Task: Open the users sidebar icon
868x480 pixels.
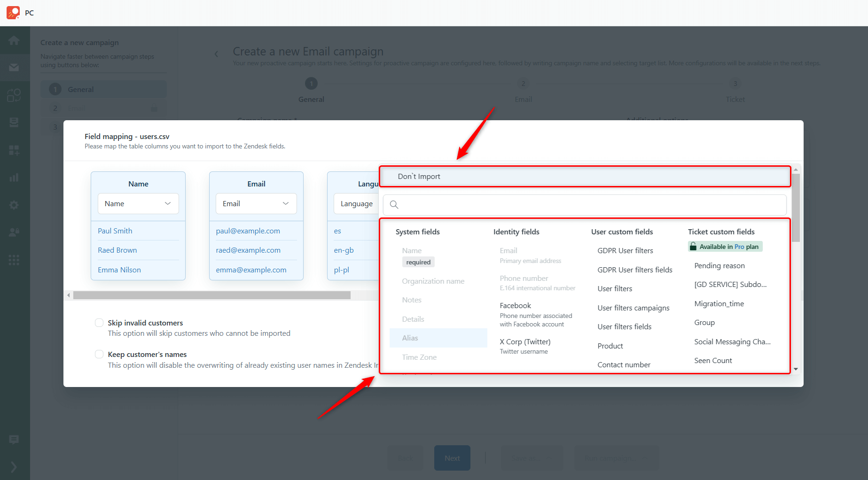Action: click(14, 232)
